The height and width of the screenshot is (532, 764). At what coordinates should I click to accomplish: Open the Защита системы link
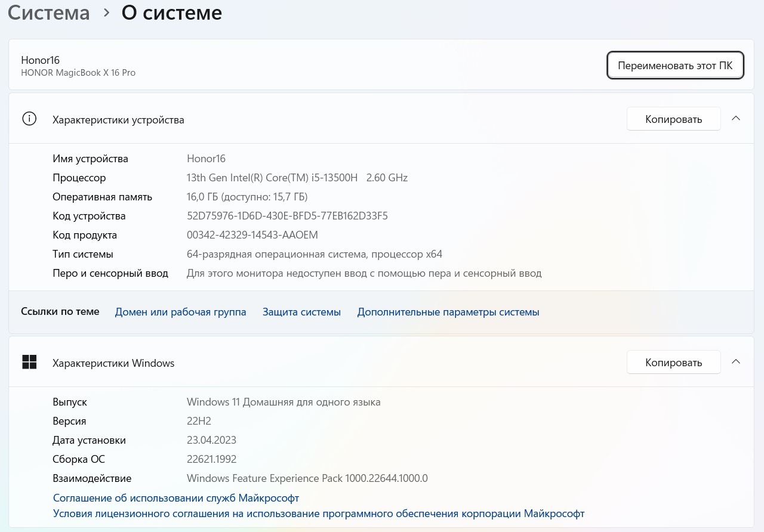pyautogui.click(x=301, y=312)
